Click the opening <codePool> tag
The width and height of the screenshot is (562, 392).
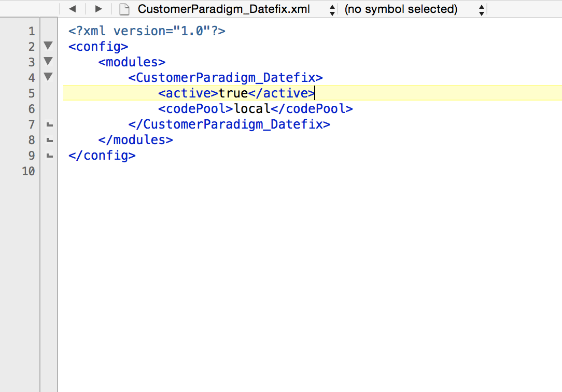pos(195,108)
